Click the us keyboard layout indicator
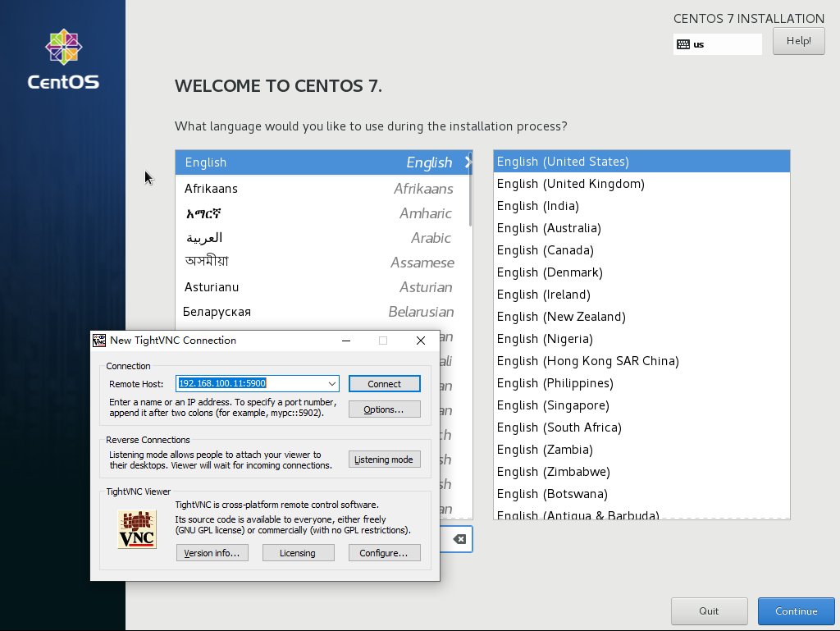Image resolution: width=840 pixels, height=631 pixels. (x=717, y=44)
